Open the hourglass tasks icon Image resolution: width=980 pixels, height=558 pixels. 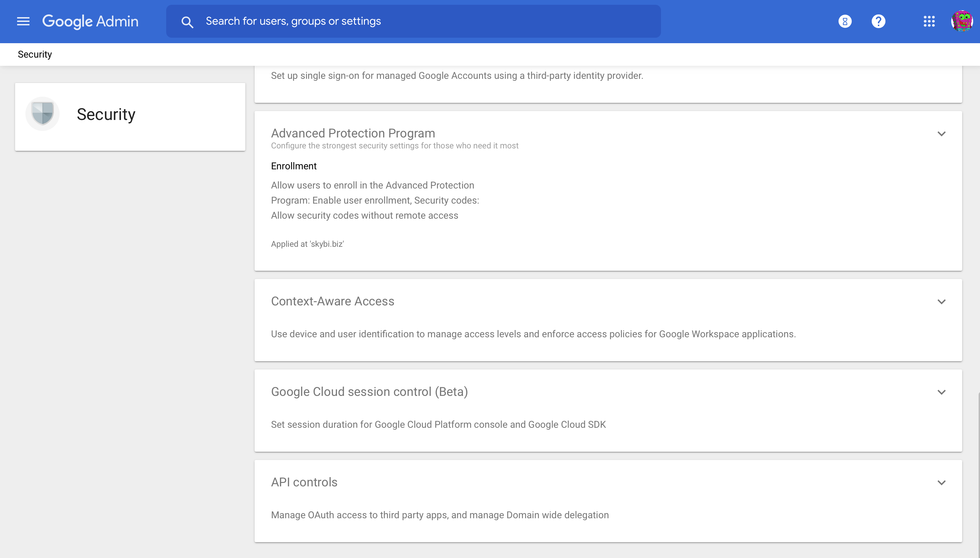point(845,22)
